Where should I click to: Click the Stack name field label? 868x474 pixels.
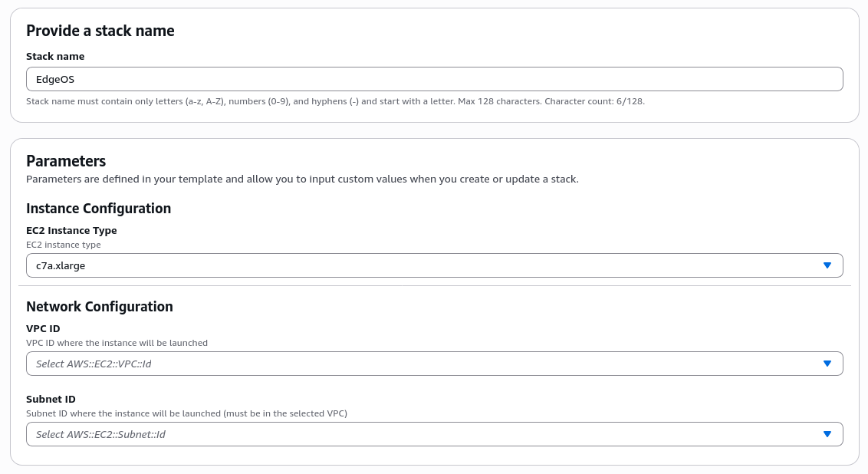pyautogui.click(x=55, y=56)
